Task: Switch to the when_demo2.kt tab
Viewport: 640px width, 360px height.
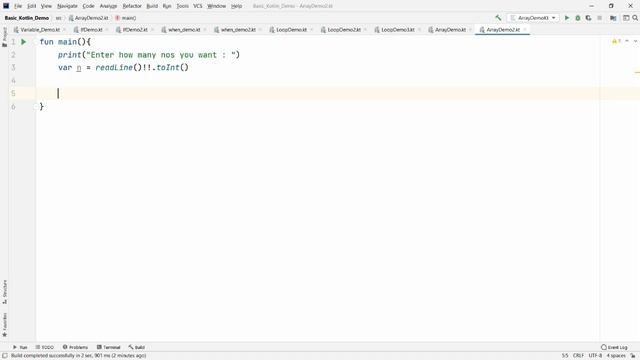Action: 238,30
